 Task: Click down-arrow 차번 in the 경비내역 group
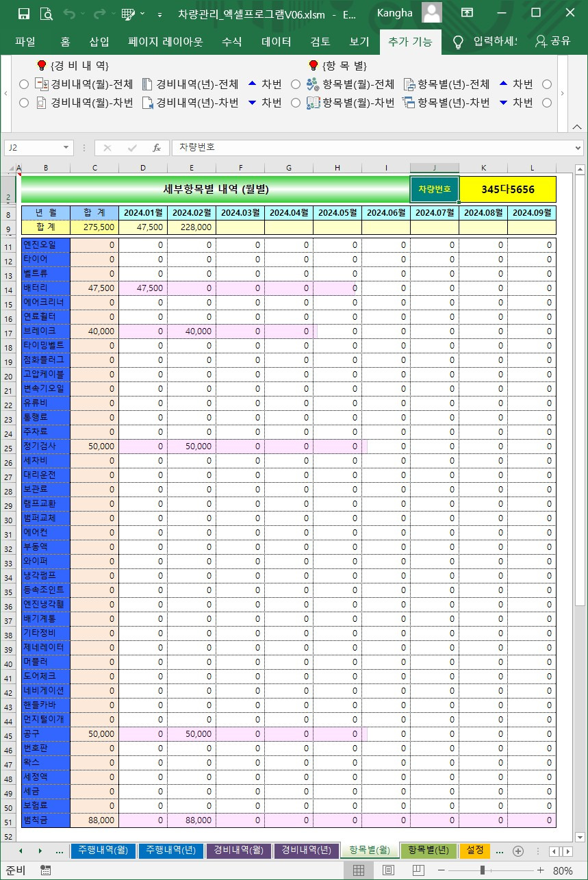click(x=265, y=103)
